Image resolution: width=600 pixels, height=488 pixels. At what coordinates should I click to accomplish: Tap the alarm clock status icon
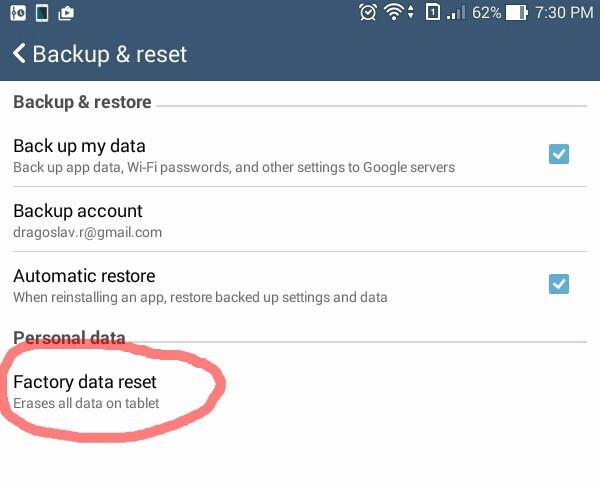[x=368, y=12]
